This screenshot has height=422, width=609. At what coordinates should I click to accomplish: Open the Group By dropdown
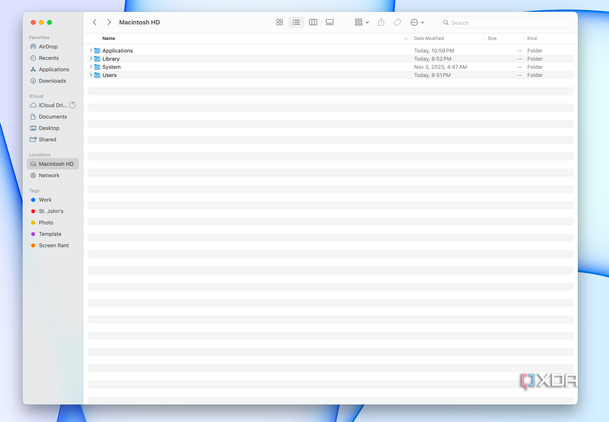(362, 23)
